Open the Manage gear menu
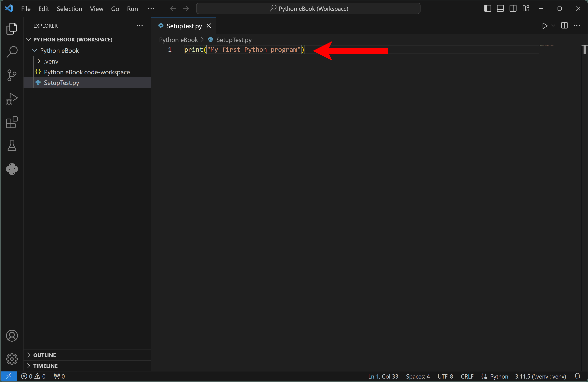The height and width of the screenshot is (382, 588). tap(12, 359)
